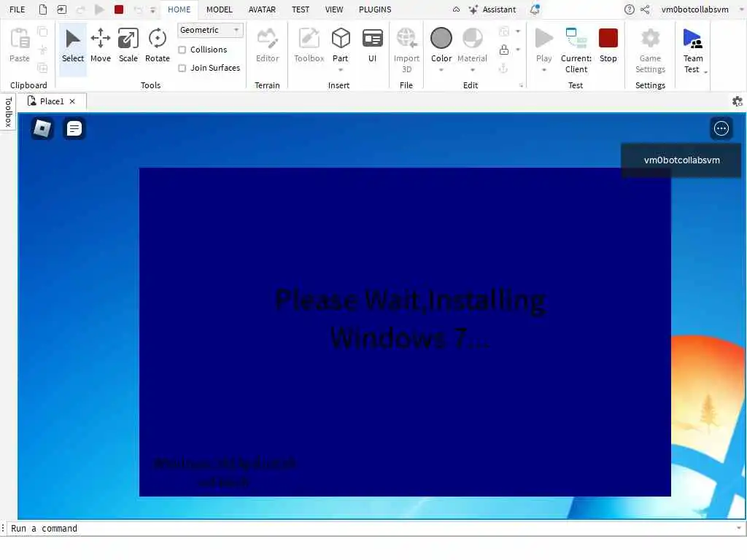Screen dimensions: 747x560
Task: Switch to the VIEW ribbon tab
Action: point(334,9)
